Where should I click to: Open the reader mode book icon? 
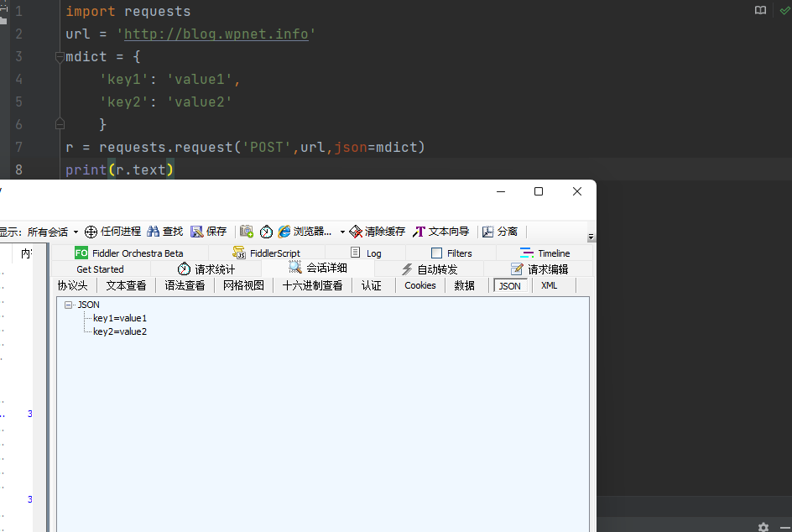pyautogui.click(x=760, y=11)
